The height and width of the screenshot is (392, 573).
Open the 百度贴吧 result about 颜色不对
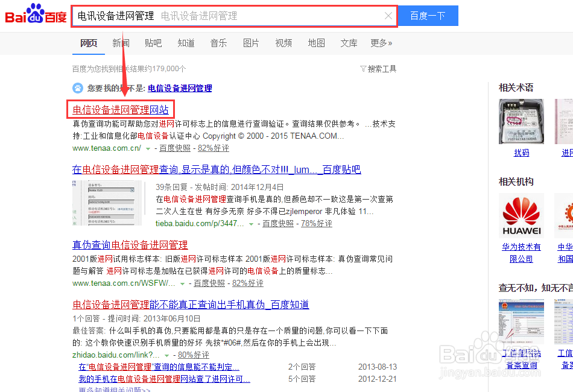click(x=217, y=169)
